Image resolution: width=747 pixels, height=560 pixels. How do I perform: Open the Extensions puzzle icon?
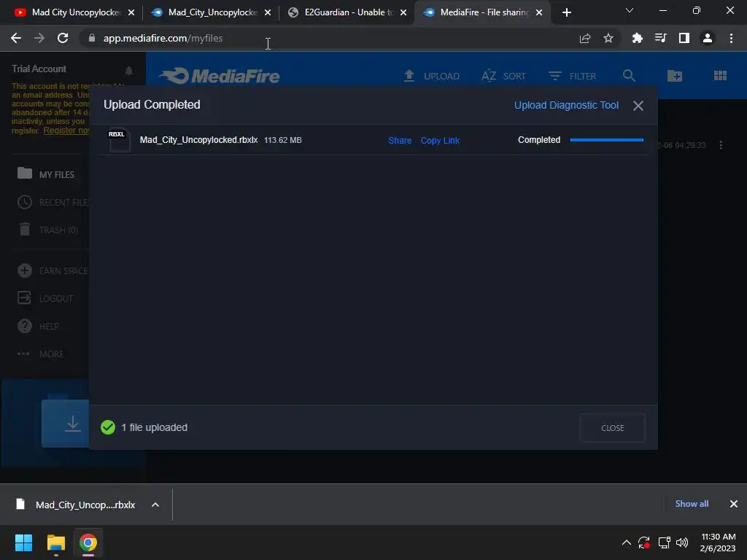click(638, 38)
